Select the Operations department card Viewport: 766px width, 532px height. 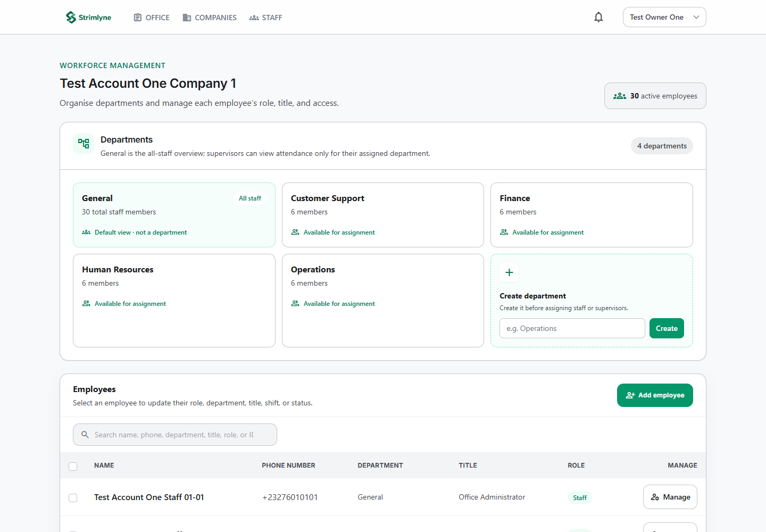click(x=383, y=301)
